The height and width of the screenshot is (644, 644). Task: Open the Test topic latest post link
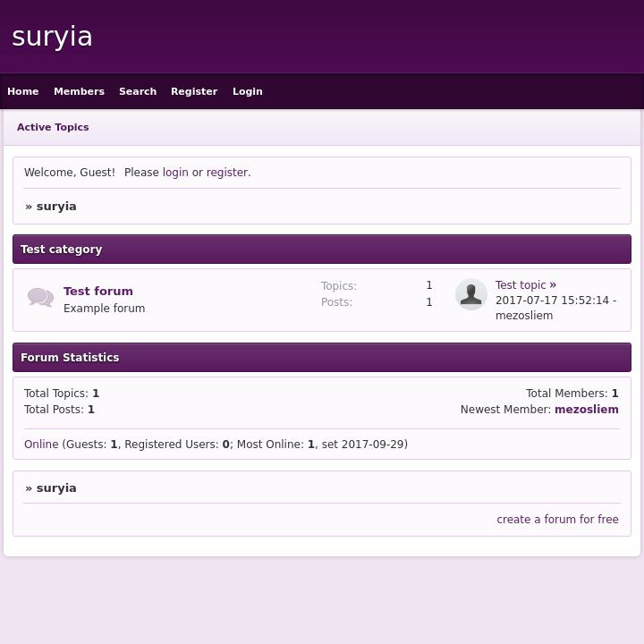pyautogui.click(x=521, y=285)
